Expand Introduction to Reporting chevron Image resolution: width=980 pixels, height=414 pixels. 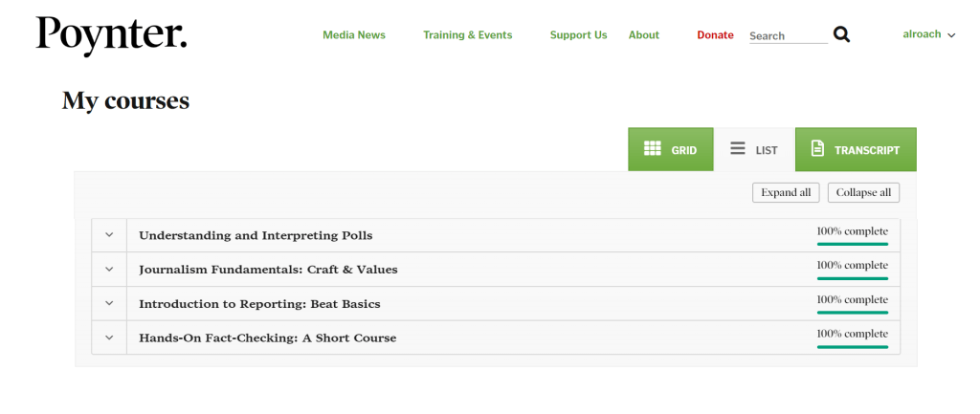pos(109,304)
